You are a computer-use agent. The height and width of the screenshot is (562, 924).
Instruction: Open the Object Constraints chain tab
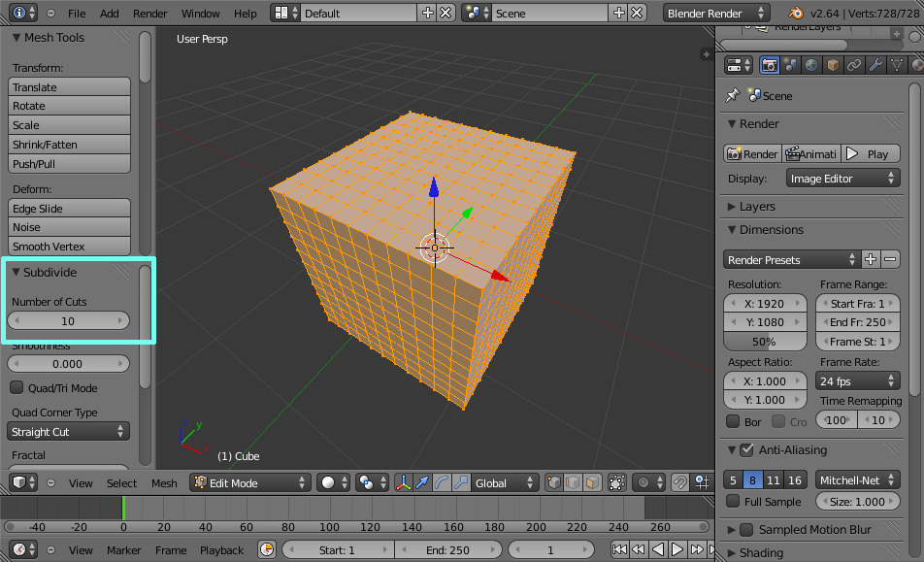[854, 65]
